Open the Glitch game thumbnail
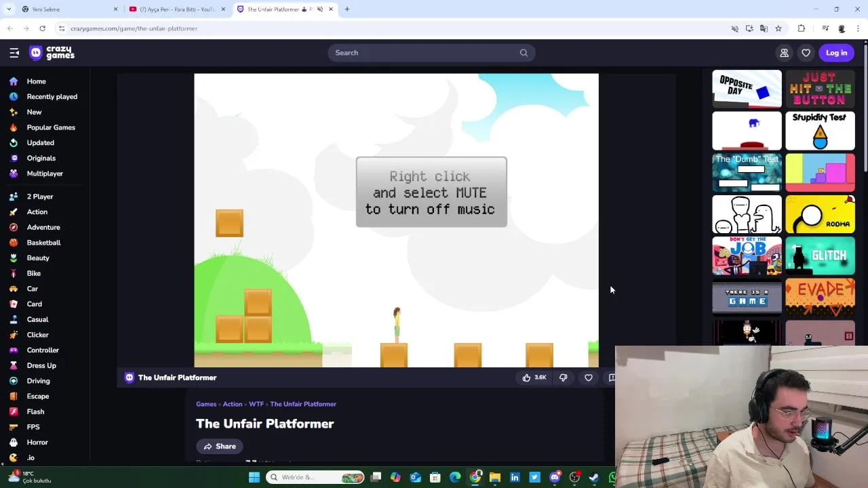Image resolution: width=868 pixels, height=488 pixels. pyautogui.click(x=820, y=257)
